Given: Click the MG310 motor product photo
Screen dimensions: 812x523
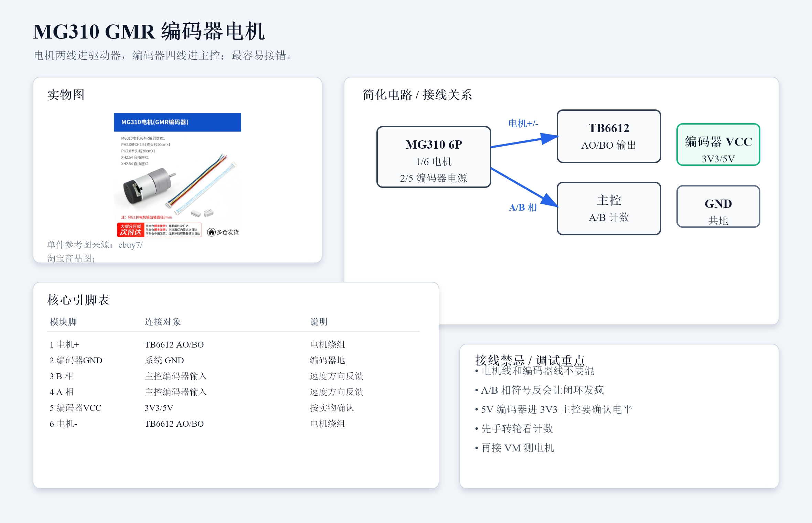Looking at the screenshot, I should [x=178, y=175].
